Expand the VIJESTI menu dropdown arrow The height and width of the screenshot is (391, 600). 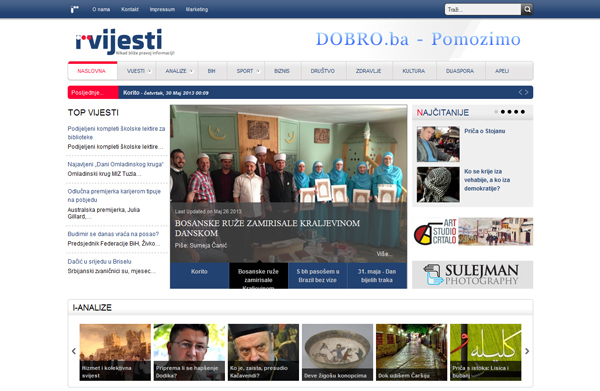pos(149,71)
